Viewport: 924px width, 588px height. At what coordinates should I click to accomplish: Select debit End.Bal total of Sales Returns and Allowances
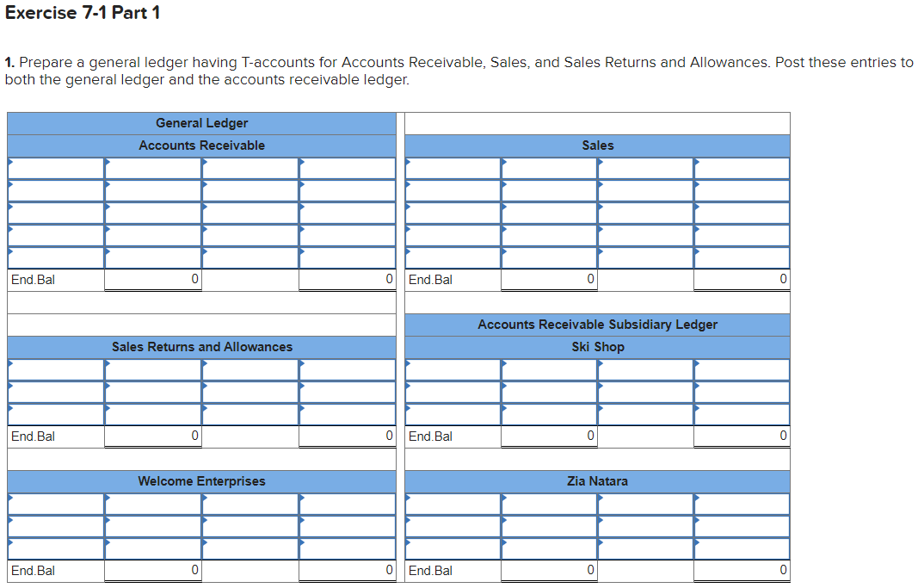pyautogui.click(x=153, y=436)
